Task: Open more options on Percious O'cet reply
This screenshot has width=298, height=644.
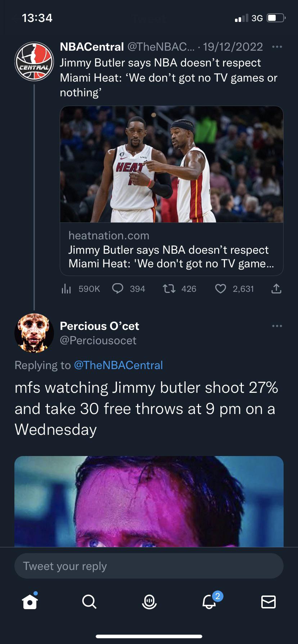Action: (x=277, y=326)
